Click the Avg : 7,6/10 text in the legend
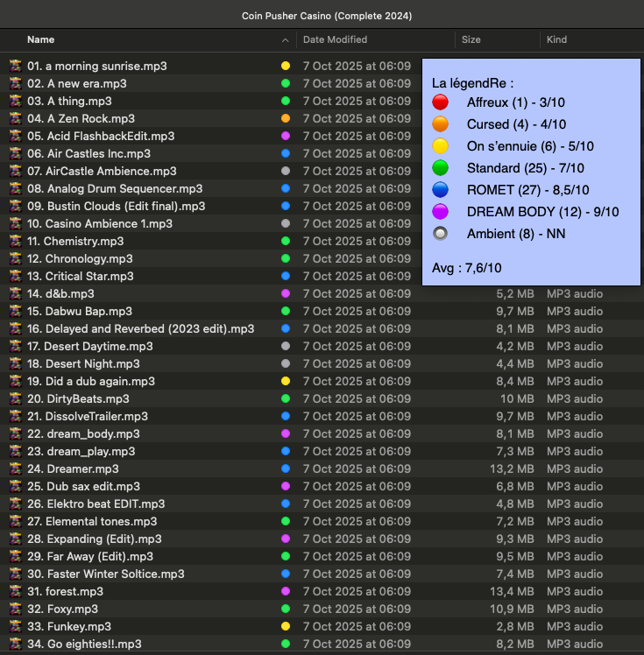644x655 pixels. click(x=467, y=268)
